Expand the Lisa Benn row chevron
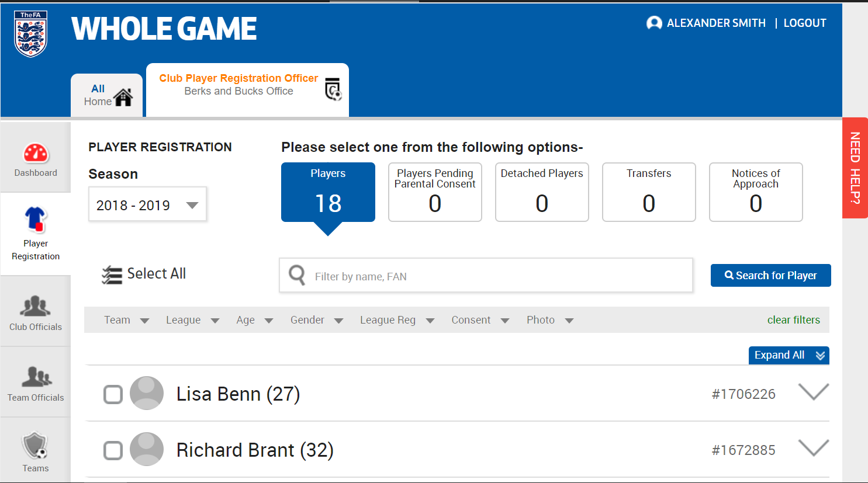 [x=813, y=392]
